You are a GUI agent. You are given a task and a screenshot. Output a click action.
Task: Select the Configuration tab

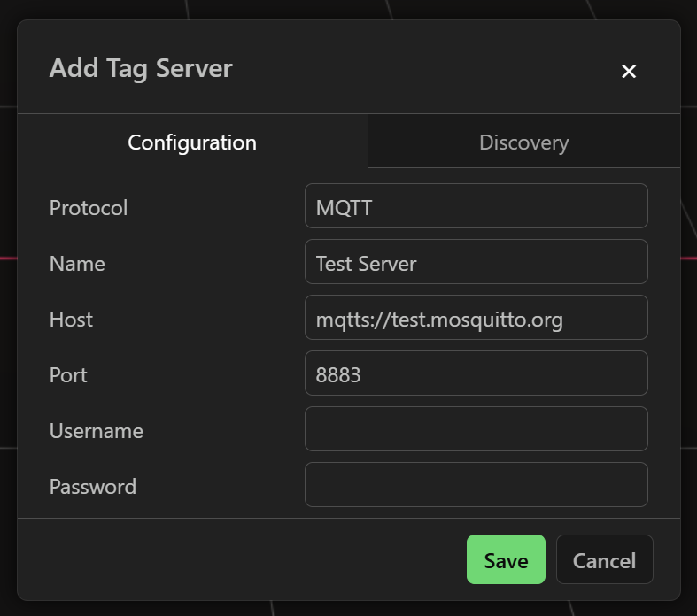pos(192,142)
